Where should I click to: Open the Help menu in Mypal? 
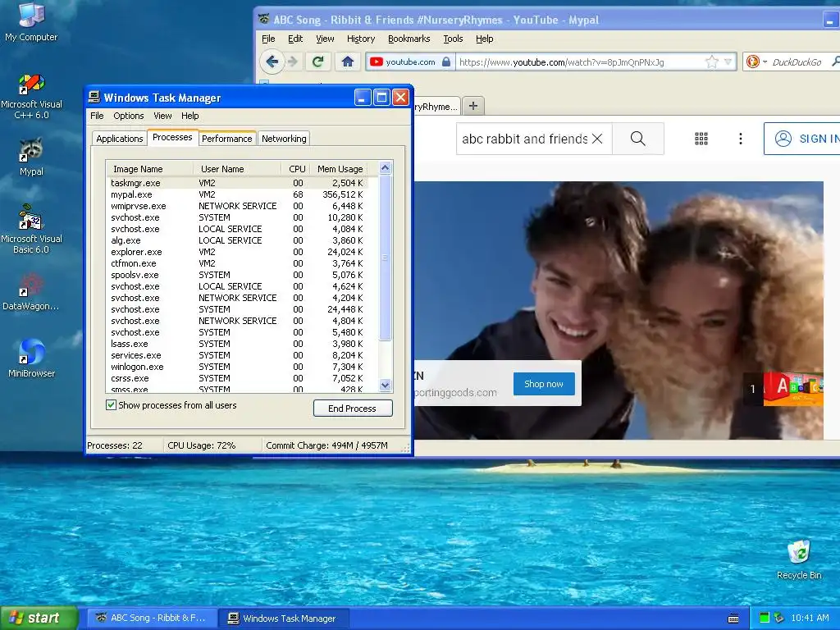click(x=484, y=39)
